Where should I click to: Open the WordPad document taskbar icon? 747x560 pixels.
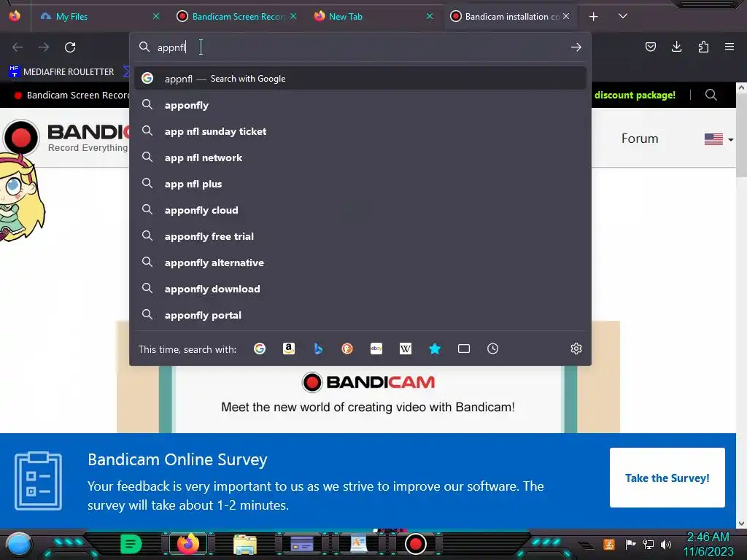(x=359, y=544)
